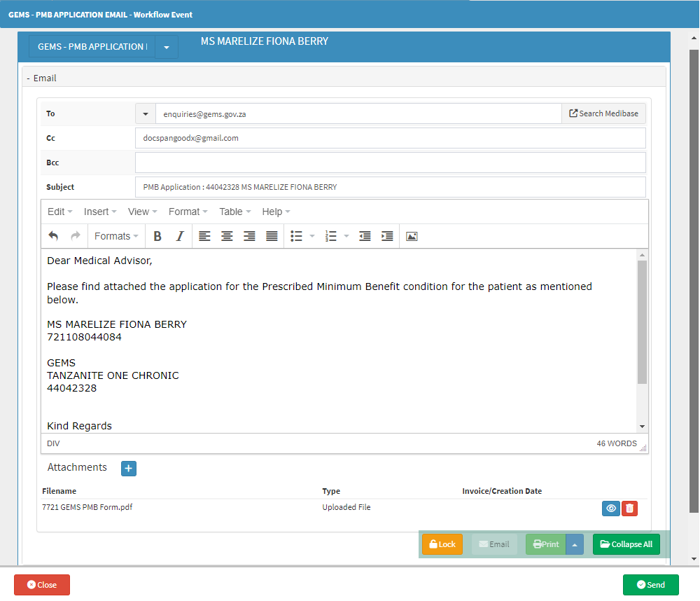Click Search Medibase button

603,113
